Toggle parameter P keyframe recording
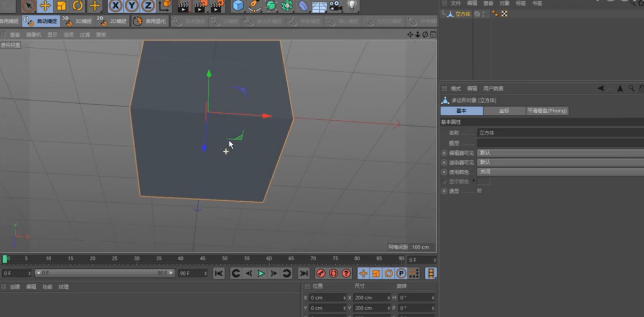Viewport: 644px width, 317px height. click(x=401, y=273)
